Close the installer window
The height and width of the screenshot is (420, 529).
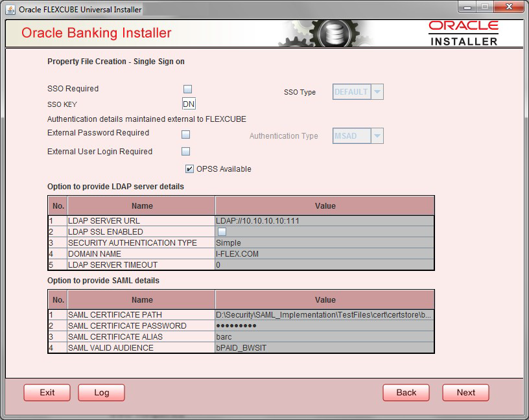click(509, 6)
